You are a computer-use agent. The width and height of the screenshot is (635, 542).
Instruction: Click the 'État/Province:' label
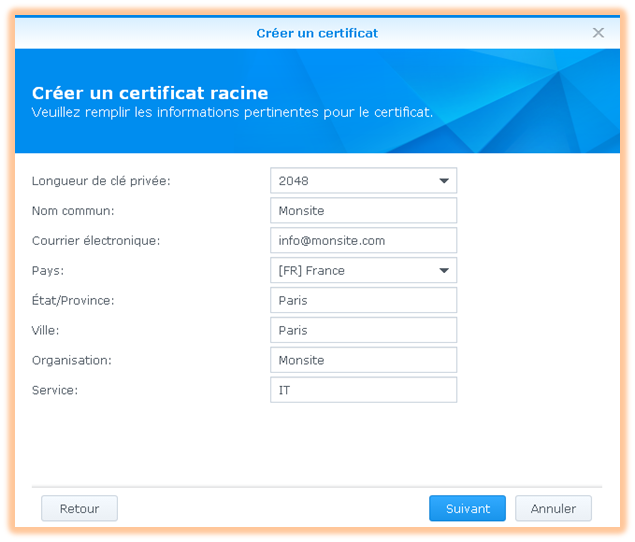tap(73, 301)
